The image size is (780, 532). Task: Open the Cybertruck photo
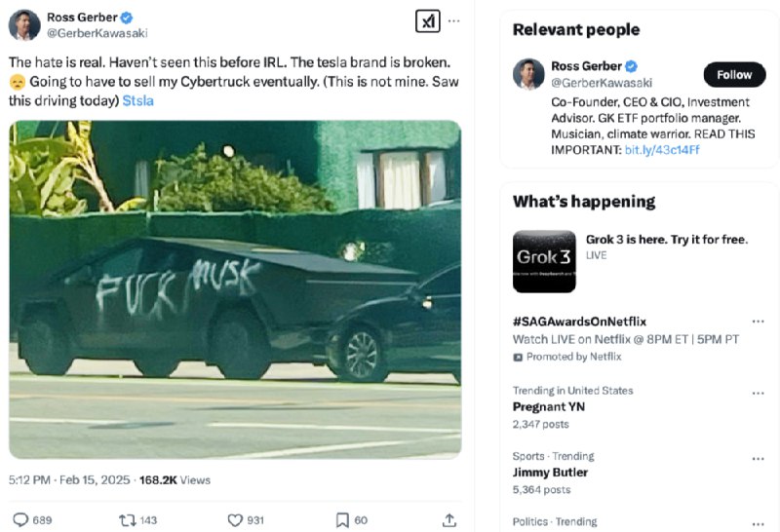tap(235, 288)
